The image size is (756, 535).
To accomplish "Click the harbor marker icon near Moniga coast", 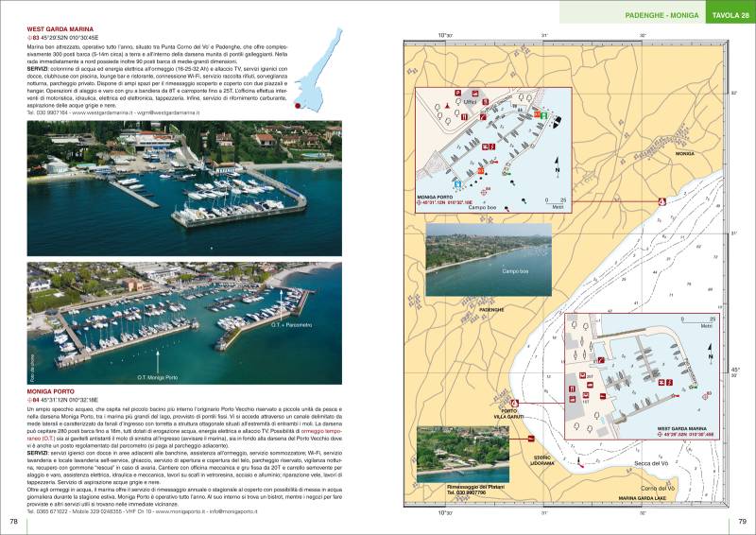I will pos(661,201).
